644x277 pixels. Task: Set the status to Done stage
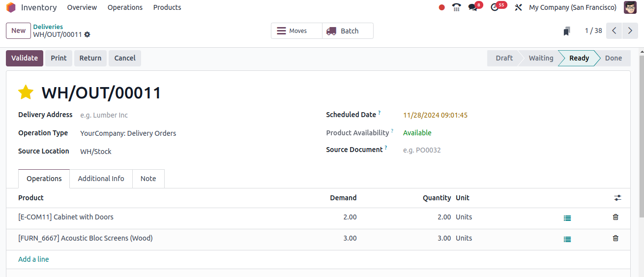pos(613,58)
